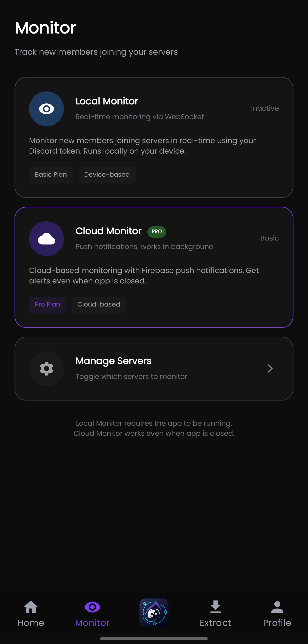The width and height of the screenshot is (308, 644).
Task: Tap the 'Local Monitor requires the app' footnote
Action: click(x=154, y=428)
